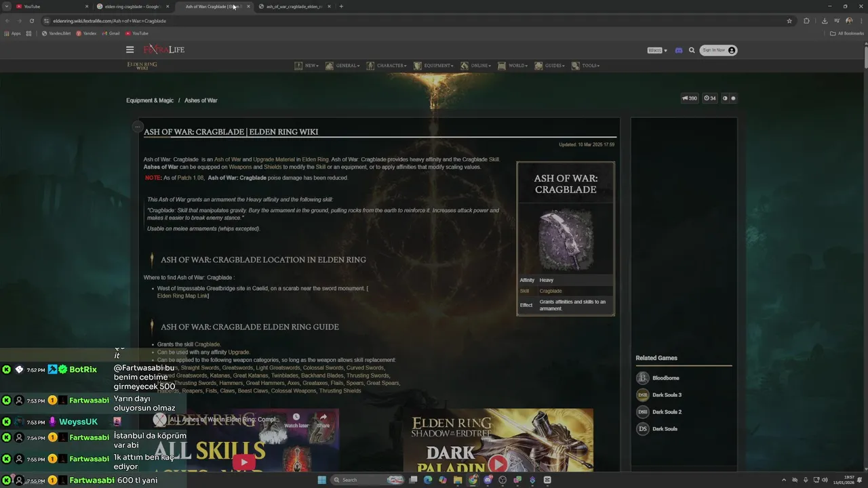Go to Ashes of War breadcrumb
This screenshot has width=868, height=488.
[x=201, y=100]
